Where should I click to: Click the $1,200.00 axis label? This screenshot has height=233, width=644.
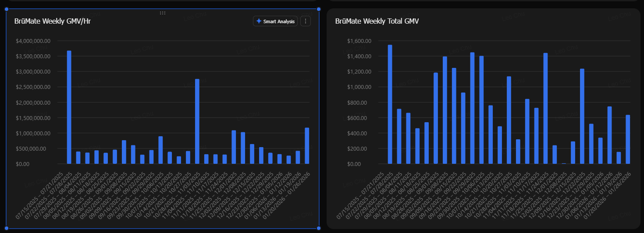359,72
